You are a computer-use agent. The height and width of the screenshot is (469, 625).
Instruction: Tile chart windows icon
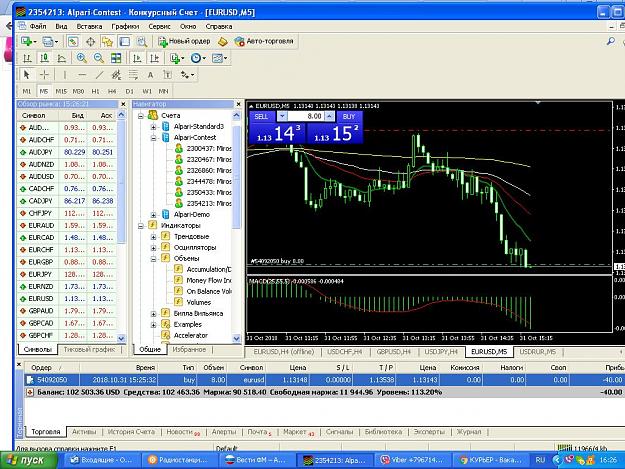116,58
